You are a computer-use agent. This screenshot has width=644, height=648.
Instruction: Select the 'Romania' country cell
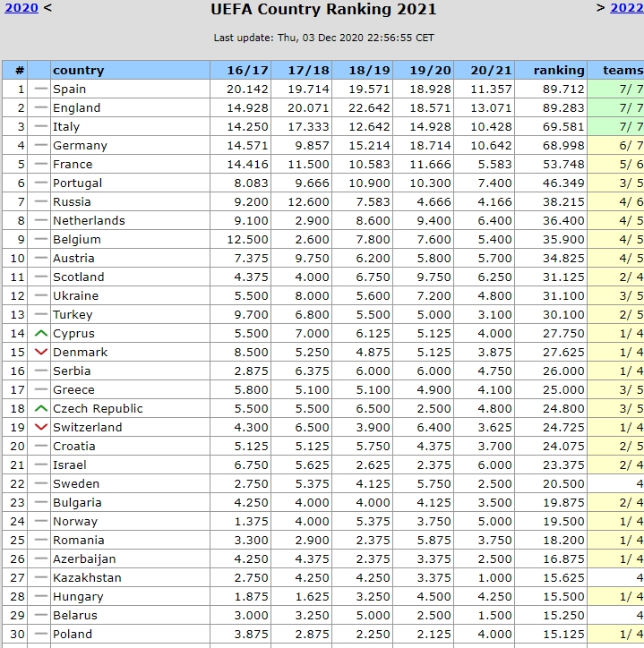pyautogui.click(x=130, y=540)
